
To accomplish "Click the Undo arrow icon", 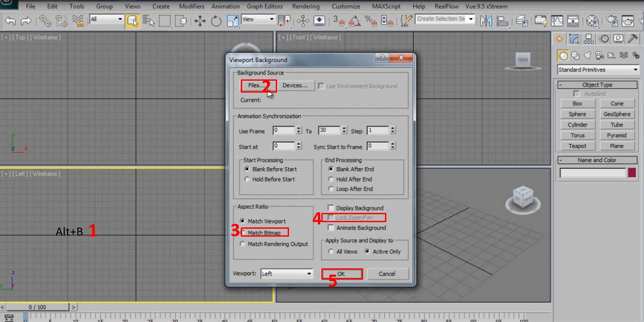I will [10, 21].
